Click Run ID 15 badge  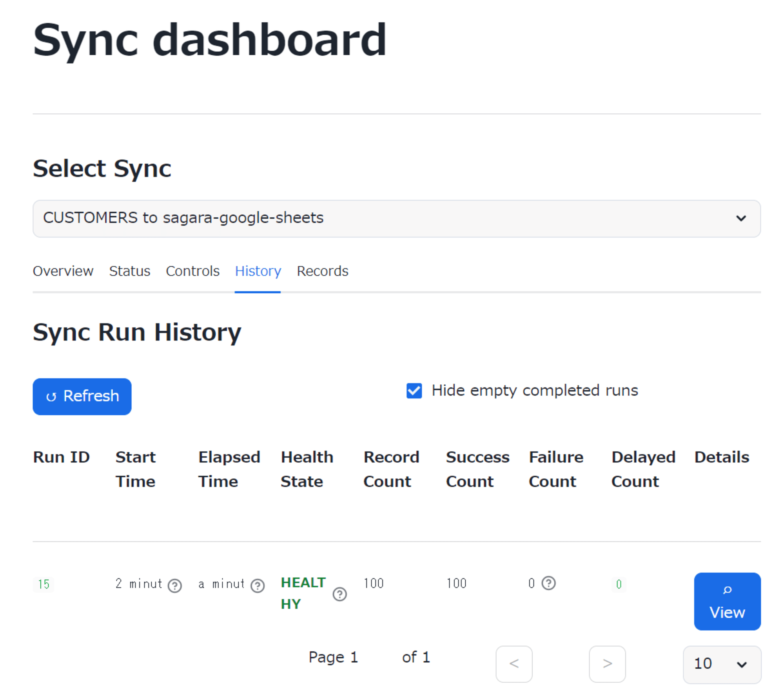pos(44,584)
